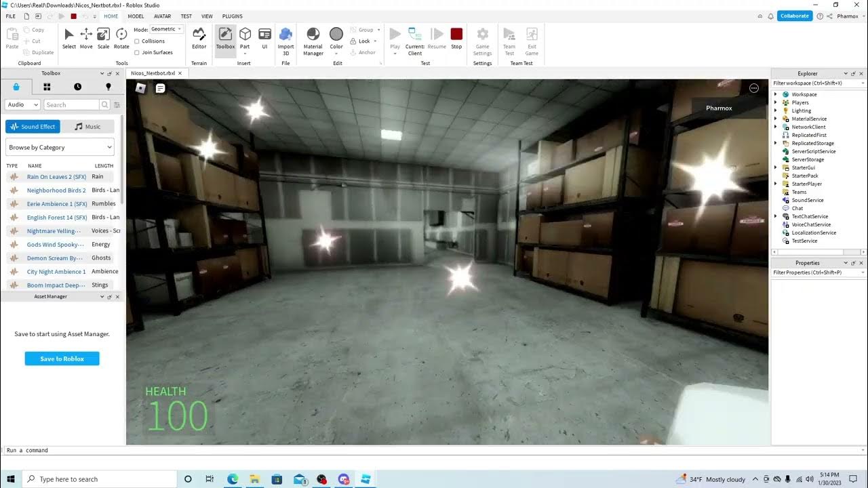Viewport: 868px width, 488px height.
Task: Click the Collaborate button
Action: click(794, 16)
